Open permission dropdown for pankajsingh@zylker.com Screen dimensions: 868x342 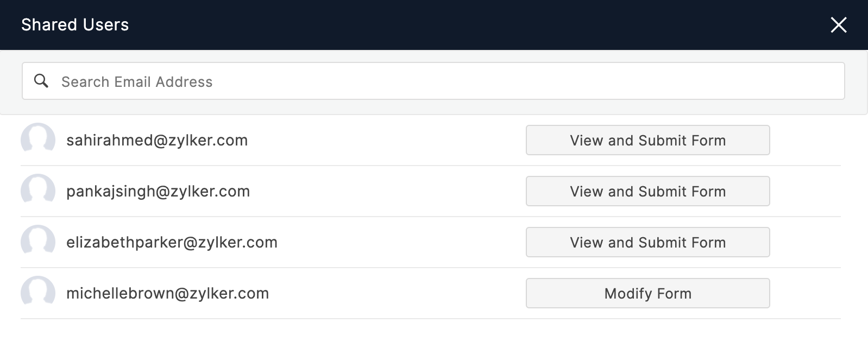pyautogui.click(x=647, y=191)
